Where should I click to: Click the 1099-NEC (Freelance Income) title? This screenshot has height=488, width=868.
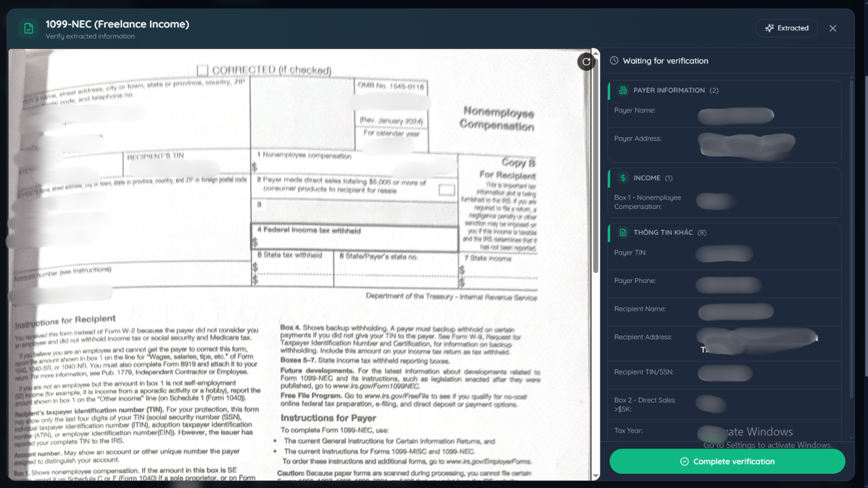coord(117,24)
